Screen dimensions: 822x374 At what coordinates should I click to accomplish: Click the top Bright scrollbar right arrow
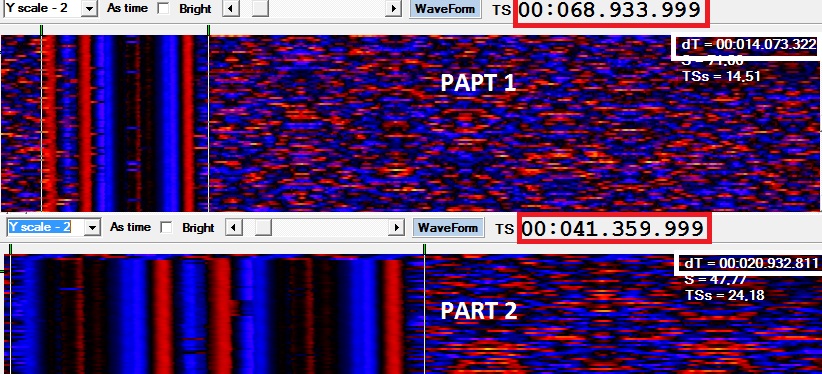[x=393, y=9]
